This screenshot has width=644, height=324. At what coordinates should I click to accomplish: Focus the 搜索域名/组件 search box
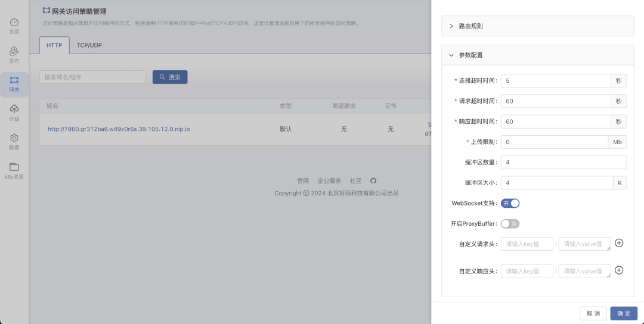point(92,77)
